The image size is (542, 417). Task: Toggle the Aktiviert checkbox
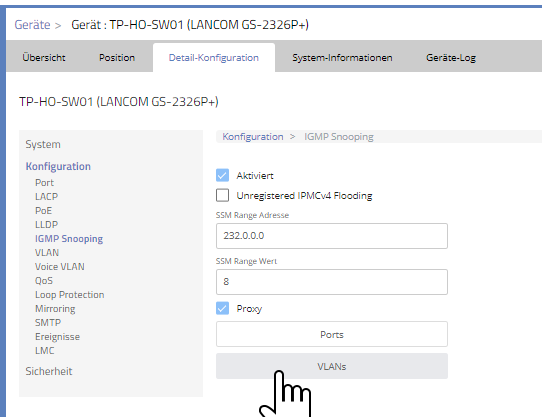pyautogui.click(x=222, y=175)
